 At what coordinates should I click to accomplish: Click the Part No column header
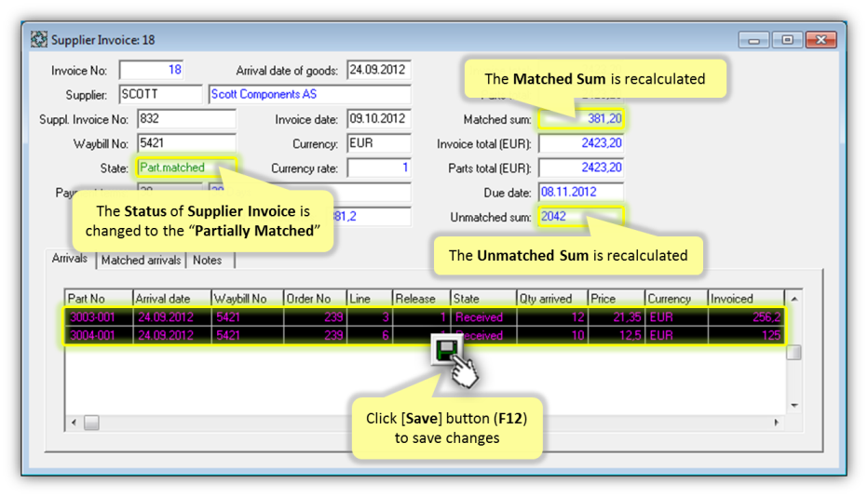click(x=99, y=299)
